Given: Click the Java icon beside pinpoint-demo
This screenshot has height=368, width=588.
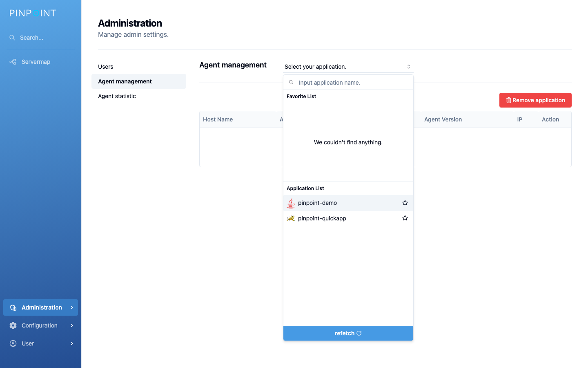Looking at the screenshot, I should 291,203.
